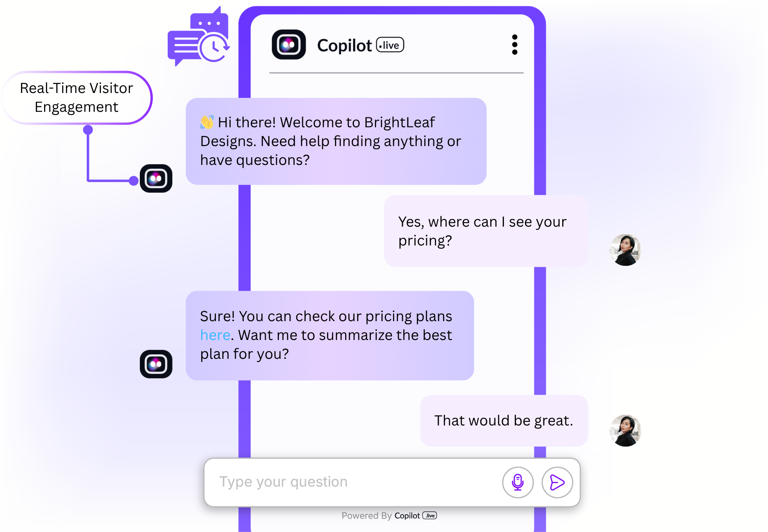Open the three-dot options menu

[514, 45]
